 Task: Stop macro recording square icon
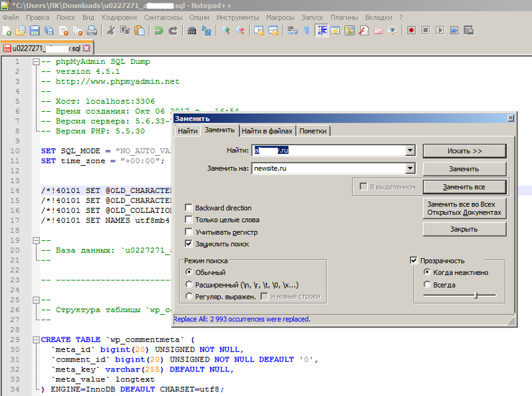(x=426, y=31)
